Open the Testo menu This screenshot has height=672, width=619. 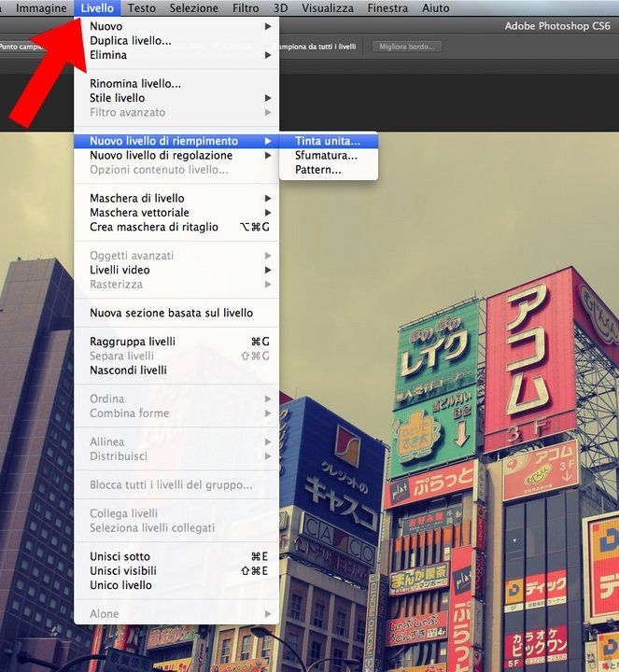pyautogui.click(x=142, y=8)
